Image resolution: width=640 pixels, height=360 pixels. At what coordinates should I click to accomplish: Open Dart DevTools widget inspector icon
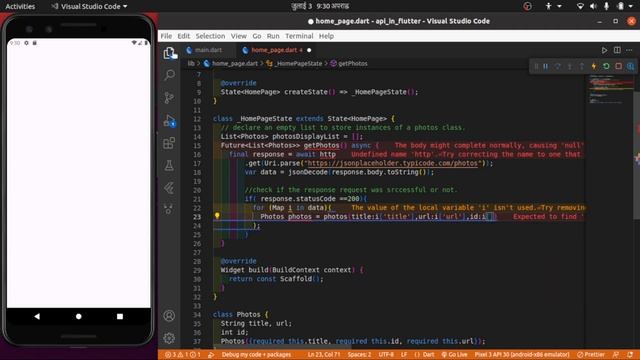point(631,66)
